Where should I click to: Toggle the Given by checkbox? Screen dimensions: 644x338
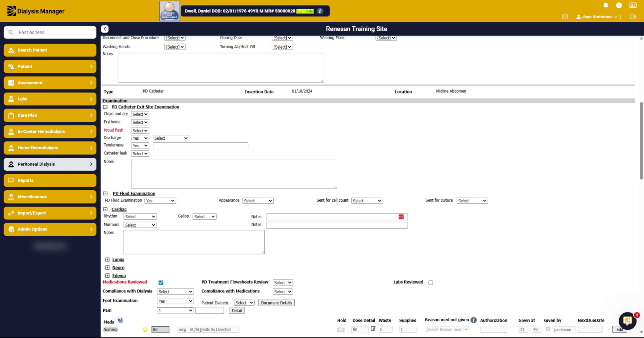click(548, 329)
